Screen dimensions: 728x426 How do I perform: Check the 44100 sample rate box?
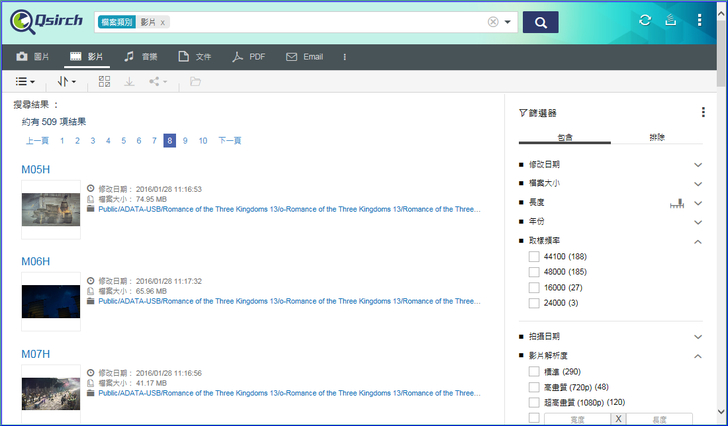point(534,257)
